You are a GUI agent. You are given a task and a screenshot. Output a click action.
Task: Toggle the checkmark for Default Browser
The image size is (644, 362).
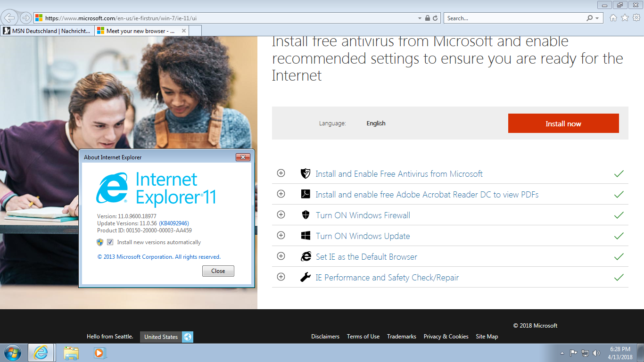pyautogui.click(x=619, y=256)
